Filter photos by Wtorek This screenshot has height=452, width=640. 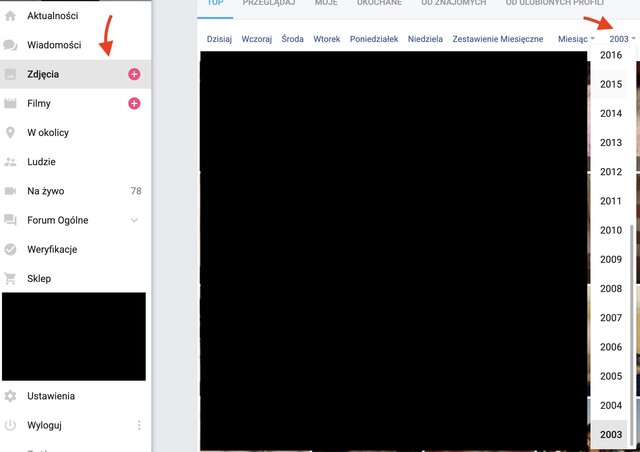[327, 39]
